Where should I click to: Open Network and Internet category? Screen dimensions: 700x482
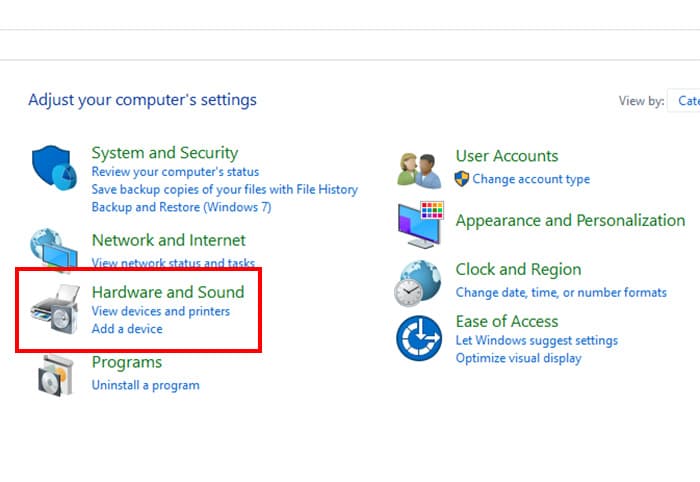pos(168,240)
